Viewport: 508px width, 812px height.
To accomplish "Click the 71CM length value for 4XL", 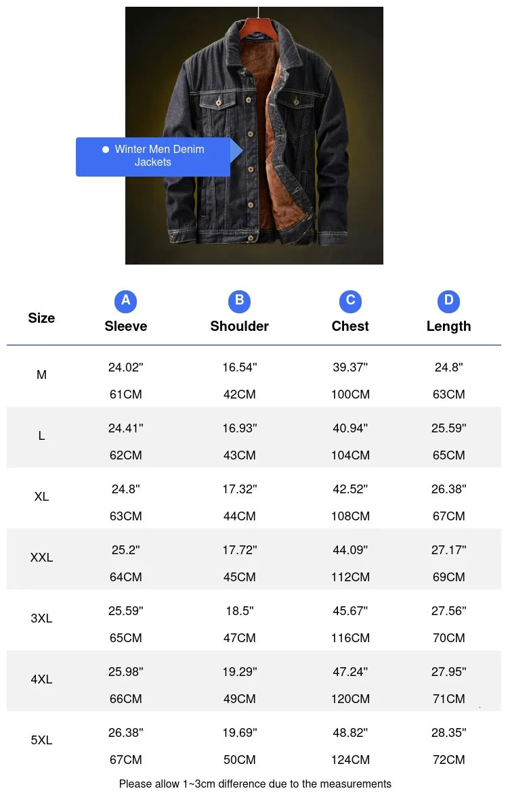I will pyautogui.click(x=448, y=699).
